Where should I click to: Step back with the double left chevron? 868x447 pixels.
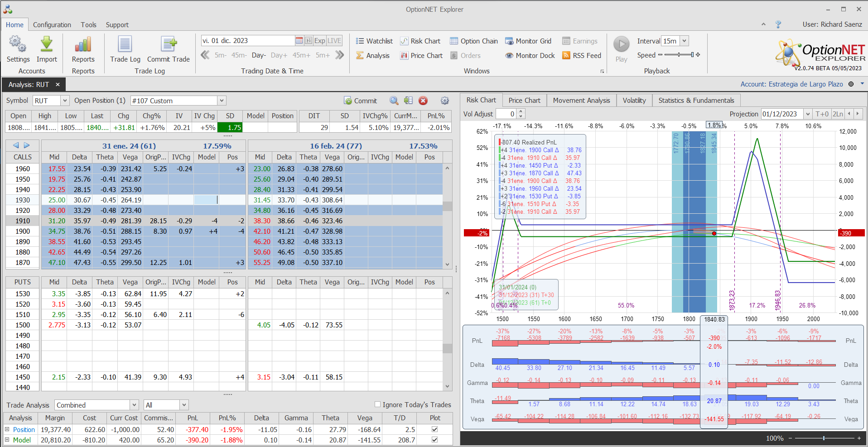(205, 55)
